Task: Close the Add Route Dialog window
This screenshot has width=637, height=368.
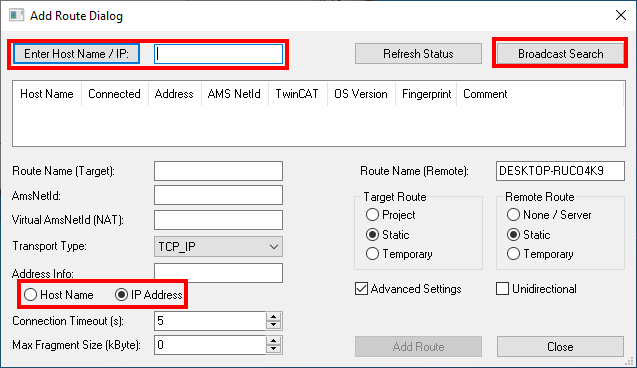Action: point(621,15)
